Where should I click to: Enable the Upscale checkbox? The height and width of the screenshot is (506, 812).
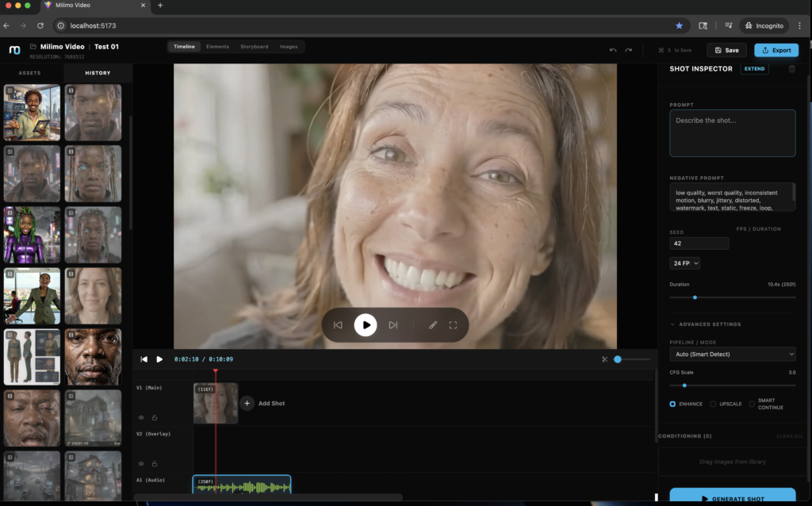coord(713,404)
